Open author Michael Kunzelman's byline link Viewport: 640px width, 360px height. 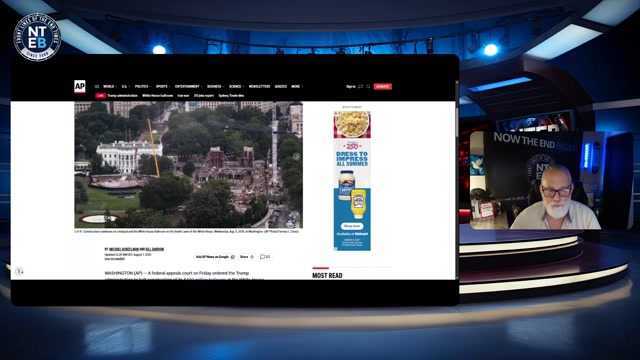tap(124, 249)
